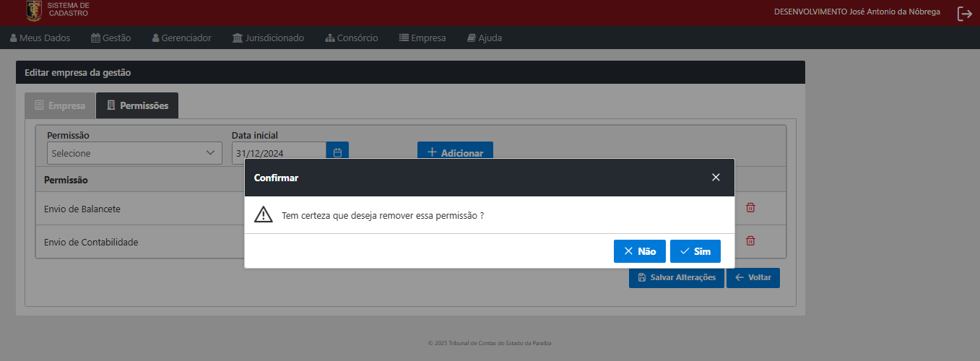Open the Meus Dados menu
980x361 pixels.
tap(40, 38)
